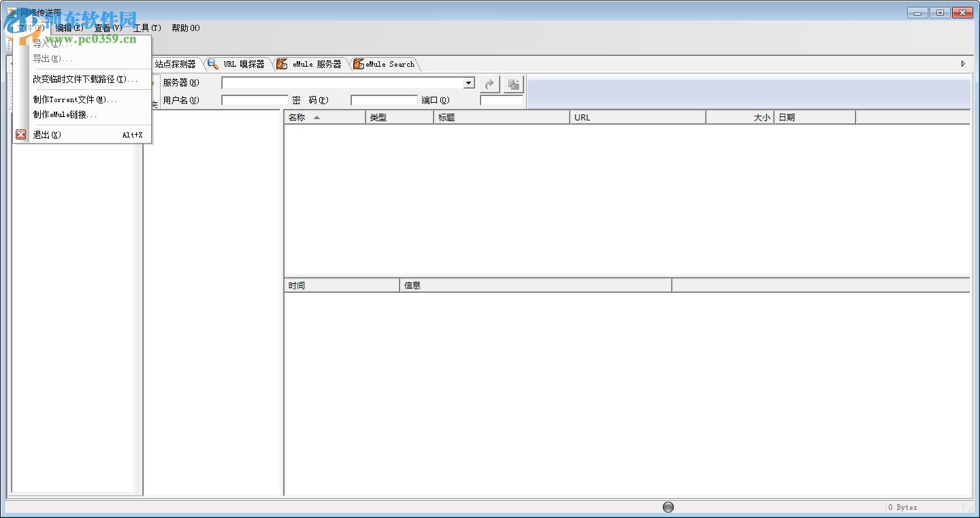This screenshot has width=980, height=518.
Task: Click the mule icon on the eMule Search tab
Action: click(359, 64)
